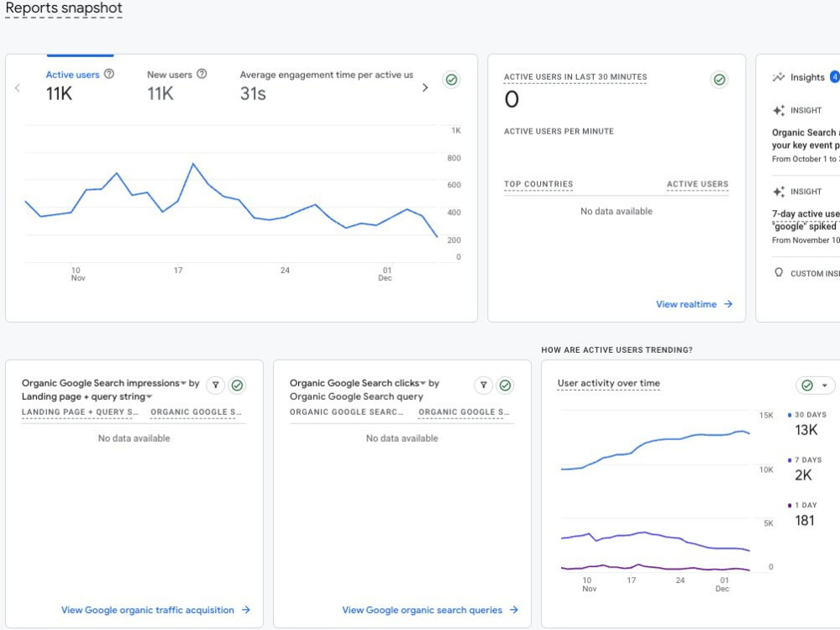Image resolution: width=840 pixels, height=630 pixels.
Task: Open filter on Search impressions card
Action: click(215, 385)
